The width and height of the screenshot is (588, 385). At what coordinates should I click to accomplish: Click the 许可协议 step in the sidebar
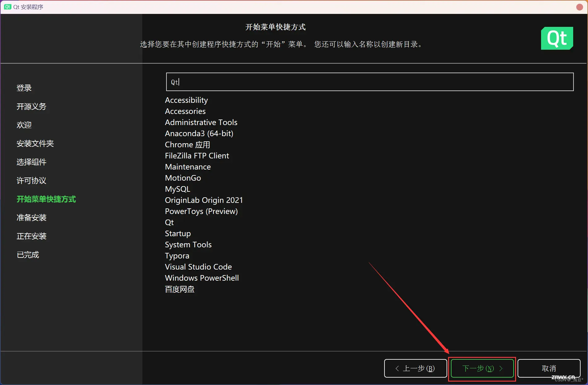pos(31,181)
